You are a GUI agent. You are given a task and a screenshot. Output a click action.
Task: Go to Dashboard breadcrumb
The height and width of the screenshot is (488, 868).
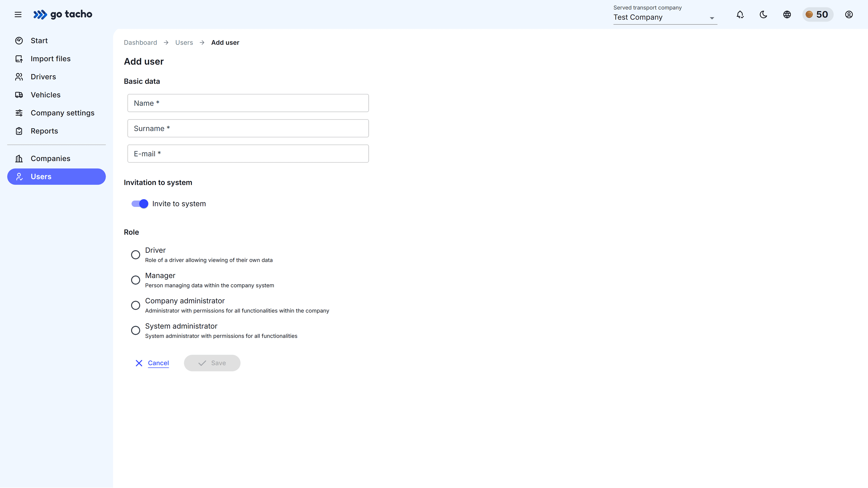[141, 43]
